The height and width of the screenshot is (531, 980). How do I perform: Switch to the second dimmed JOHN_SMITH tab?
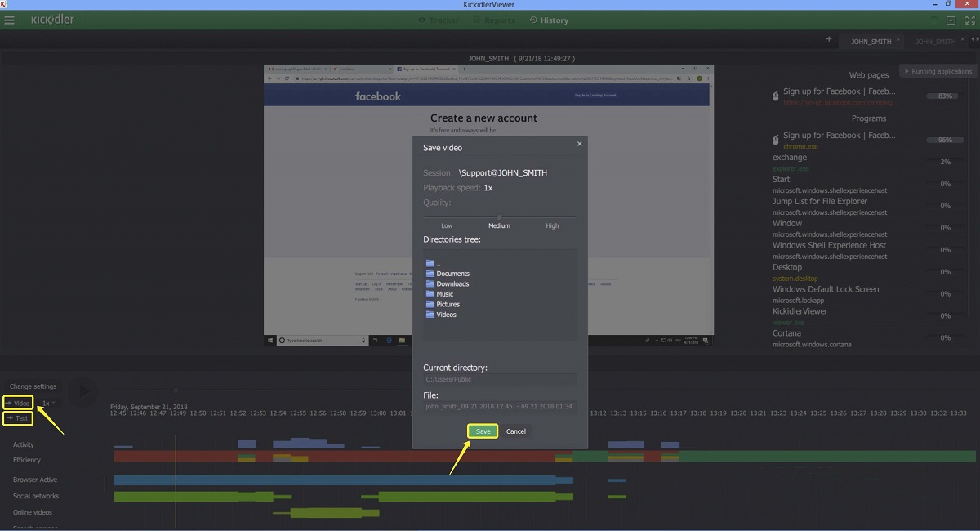pyautogui.click(x=935, y=41)
